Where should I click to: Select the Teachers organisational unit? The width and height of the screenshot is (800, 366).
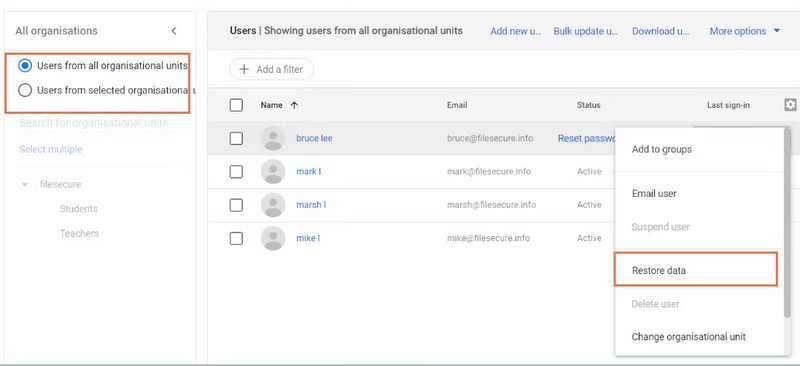coord(79,233)
